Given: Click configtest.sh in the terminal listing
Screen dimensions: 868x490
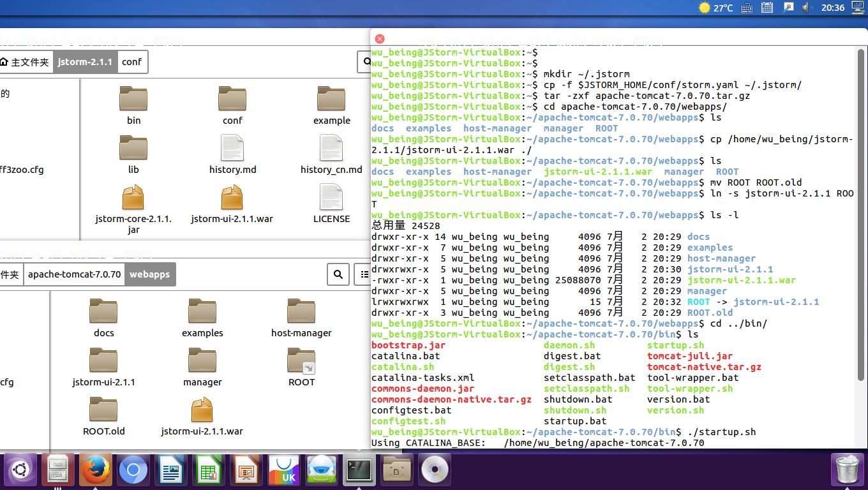Looking at the screenshot, I should [x=408, y=421].
